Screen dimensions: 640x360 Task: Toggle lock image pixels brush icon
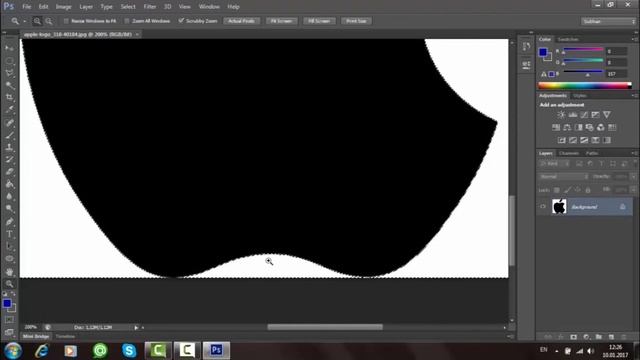[567, 190]
